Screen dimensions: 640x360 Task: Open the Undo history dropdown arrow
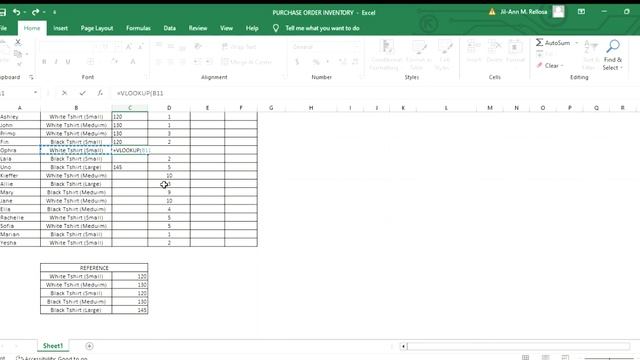coord(25,12)
